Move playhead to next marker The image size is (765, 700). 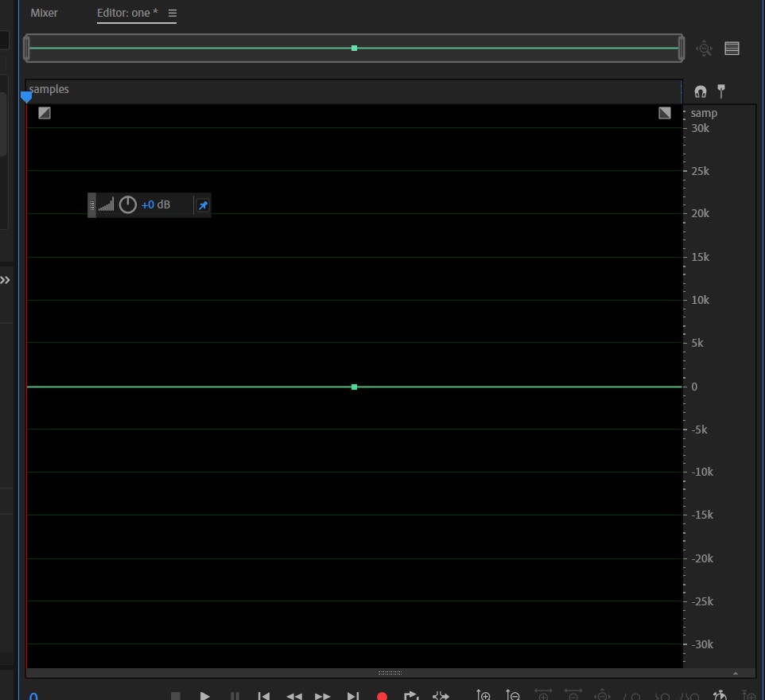point(353,695)
